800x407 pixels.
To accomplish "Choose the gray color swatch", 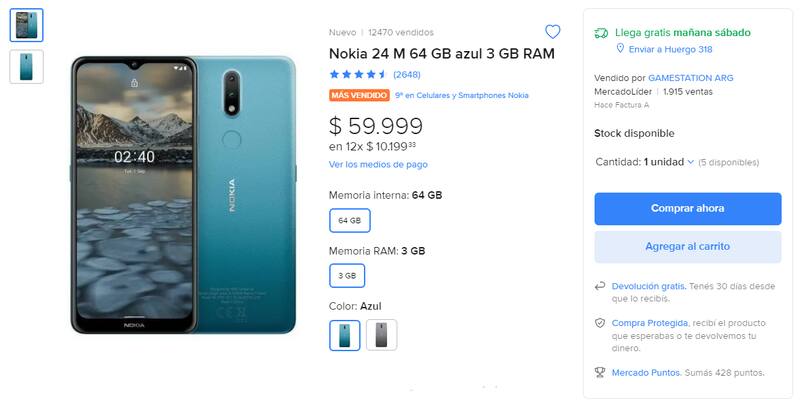I will pos(382,335).
